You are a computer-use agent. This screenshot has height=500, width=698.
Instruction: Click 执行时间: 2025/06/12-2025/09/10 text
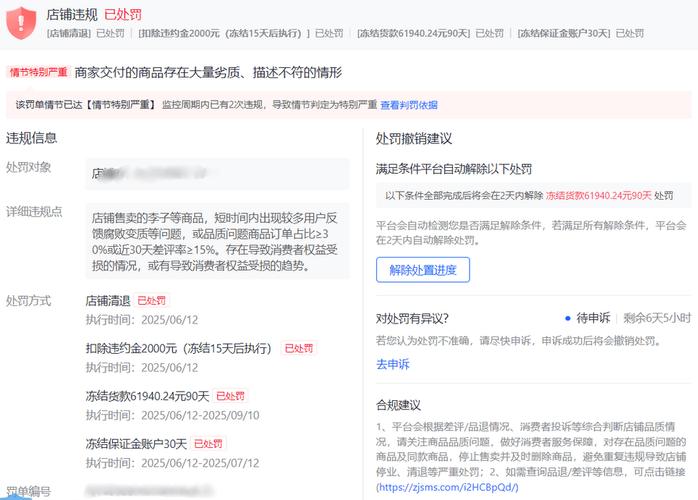pyautogui.click(x=172, y=415)
